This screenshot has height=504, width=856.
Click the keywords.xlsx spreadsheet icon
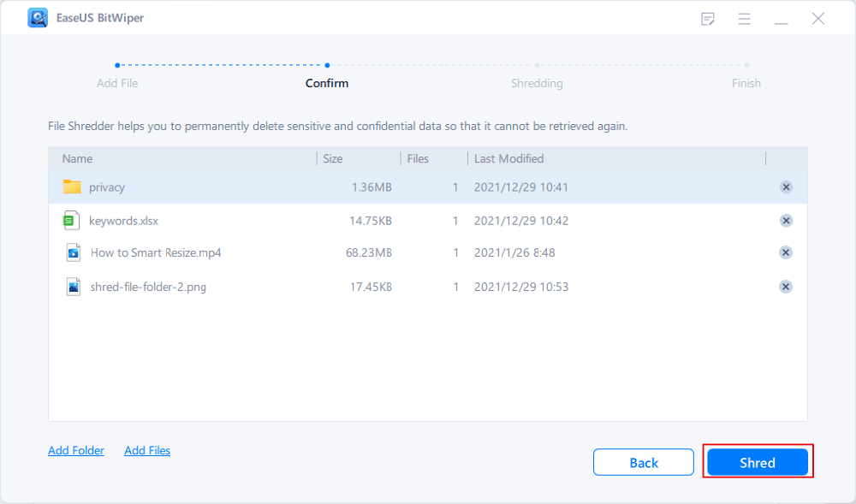pyautogui.click(x=72, y=221)
